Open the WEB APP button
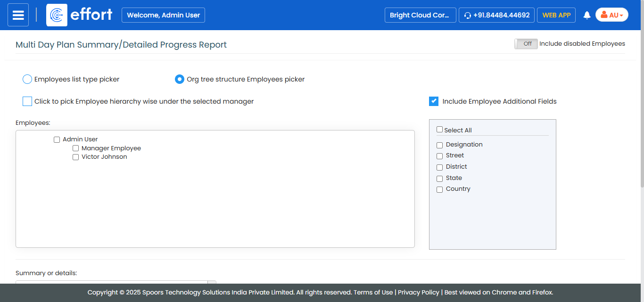This screenshot has height=302, width=644. (556, 15)
